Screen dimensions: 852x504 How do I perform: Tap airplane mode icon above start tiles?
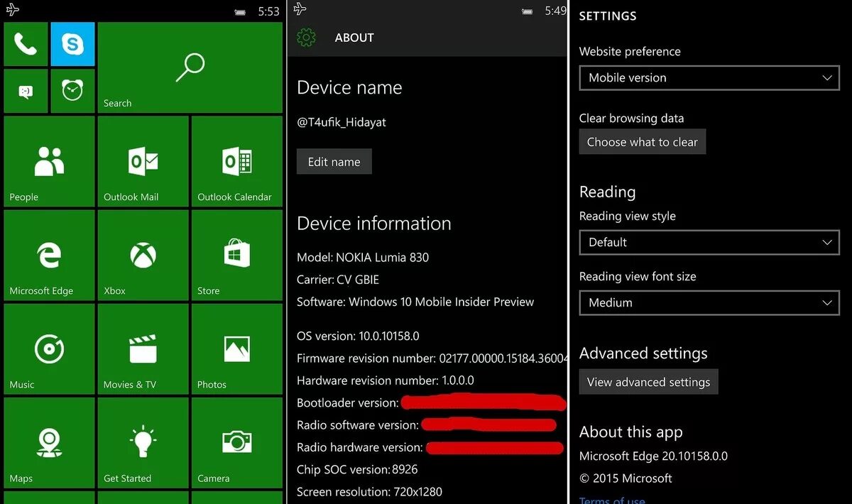pyautogui.click(x=13, y=9)
